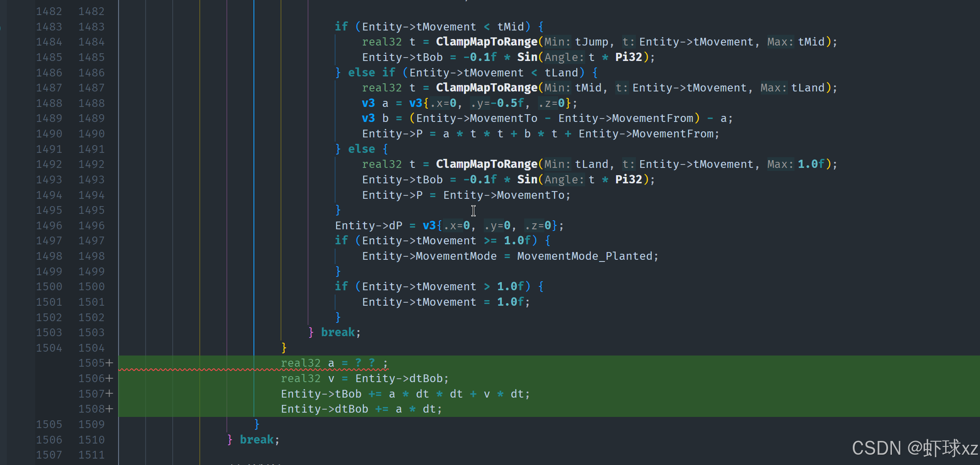
Task: Click the Max: inlay hint on line 1492
Action: coord(780,164)
